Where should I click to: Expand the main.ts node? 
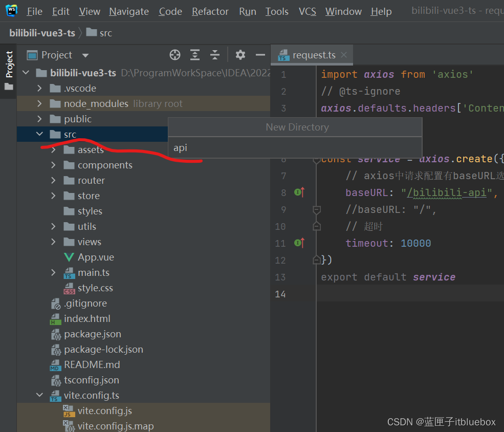(x=53, y=273)
